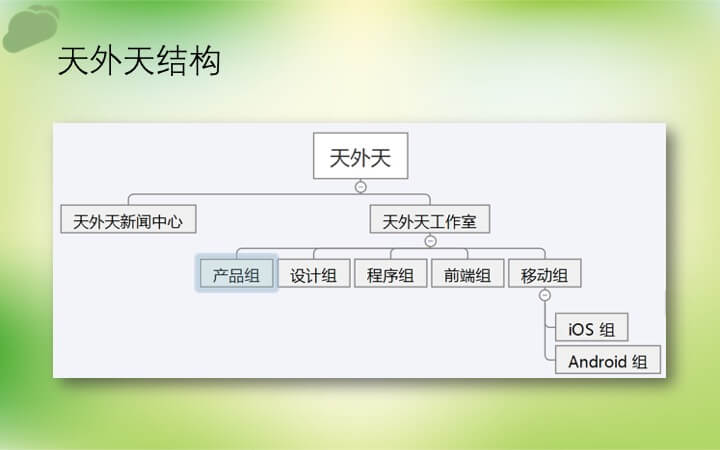Collapse the 移动组 subgroups toggle

click(545, 295)
